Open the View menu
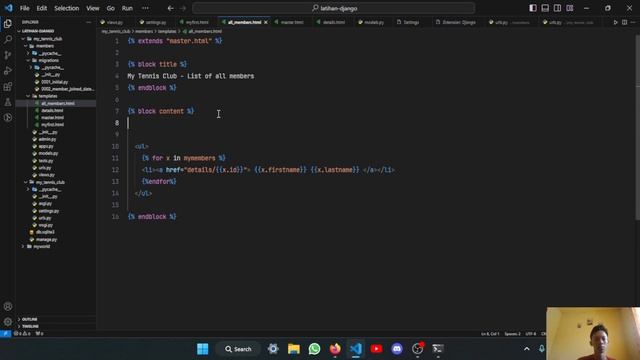640x360 pixels. coord(93,8)
